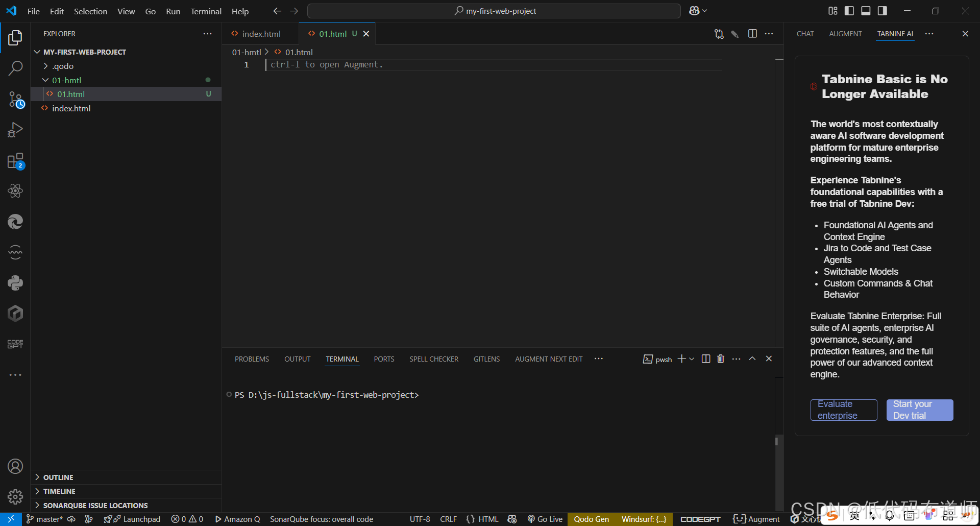This screenshot has width=980, height=526.
Task: Expand the OUTLINE section
Action: pyautogui.click(x=126, y=477)
